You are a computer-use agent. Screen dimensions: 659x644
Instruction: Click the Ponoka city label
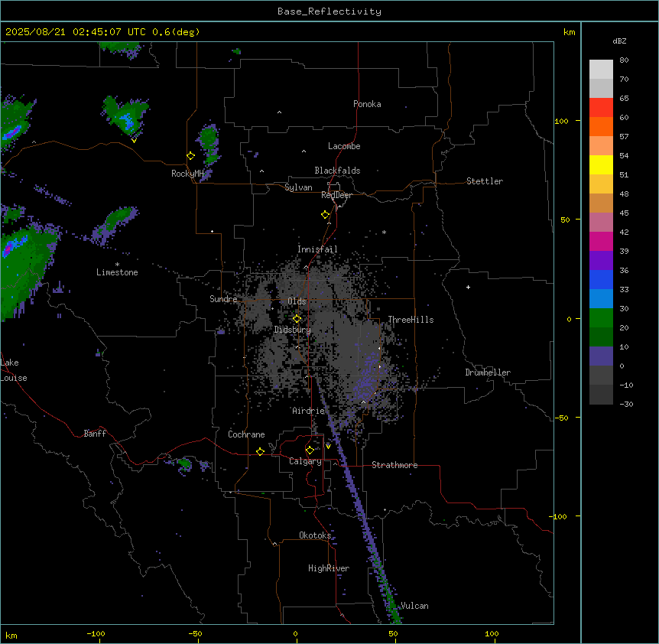click(367, 104)
